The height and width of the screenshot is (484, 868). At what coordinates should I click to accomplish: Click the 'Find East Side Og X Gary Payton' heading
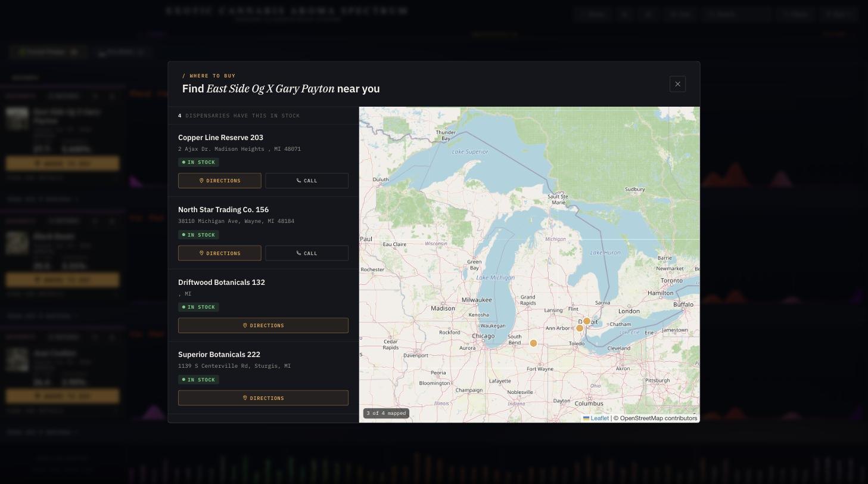(x=281, y=89)
